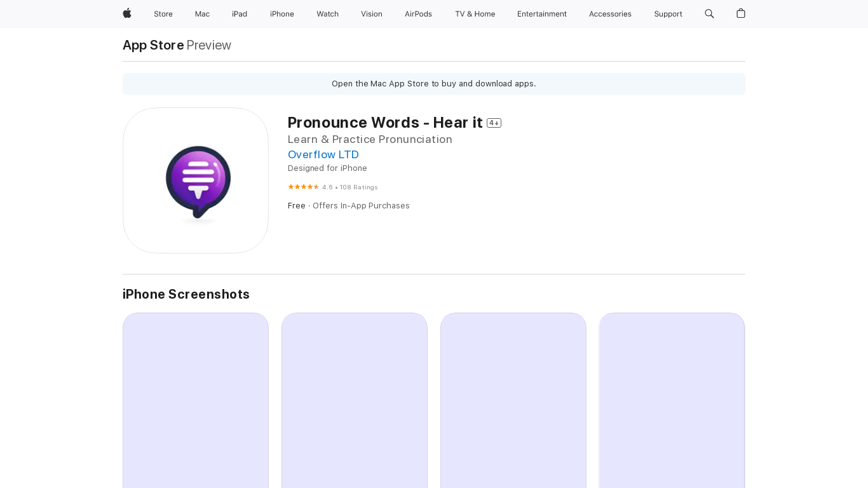Click the Free price label
This screenshot has height=488, width=868.
(297, 206)
